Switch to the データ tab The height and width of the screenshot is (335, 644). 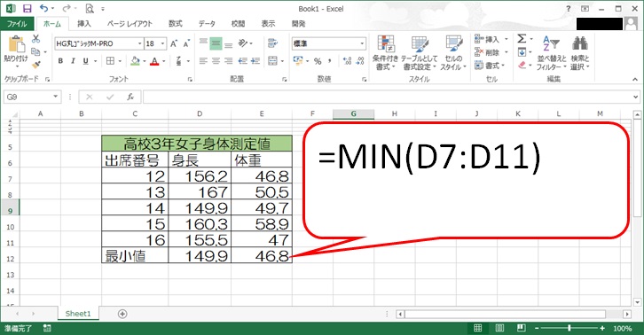tap(207, 24)
